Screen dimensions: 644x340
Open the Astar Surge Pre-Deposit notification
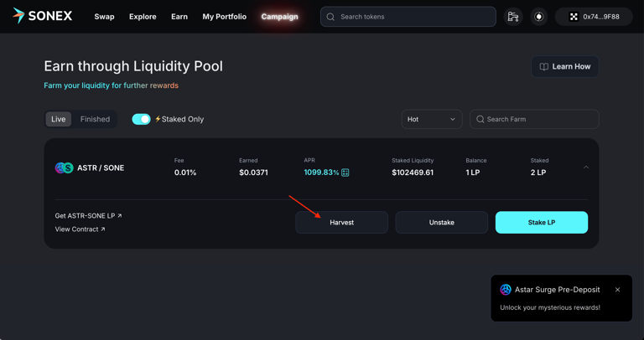(561, 298)
